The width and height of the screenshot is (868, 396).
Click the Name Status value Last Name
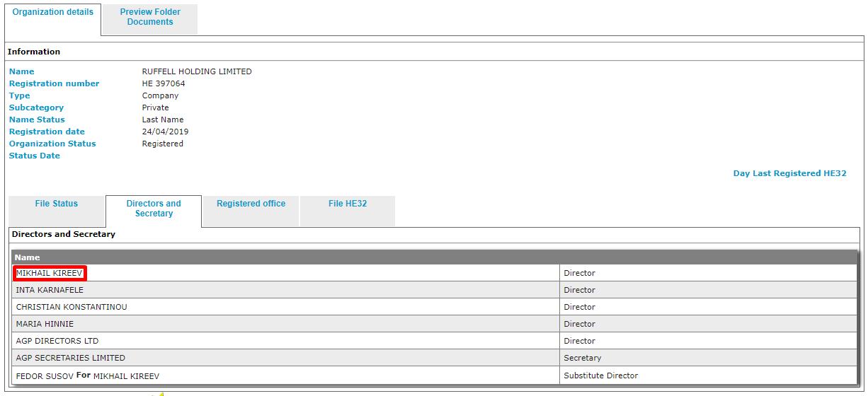(163, 120)
